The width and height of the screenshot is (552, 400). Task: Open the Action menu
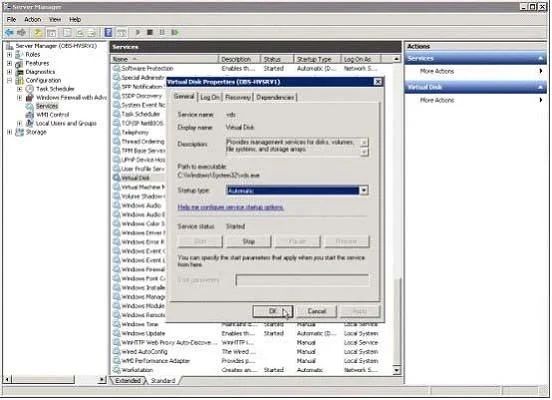(x=32, y=19)
